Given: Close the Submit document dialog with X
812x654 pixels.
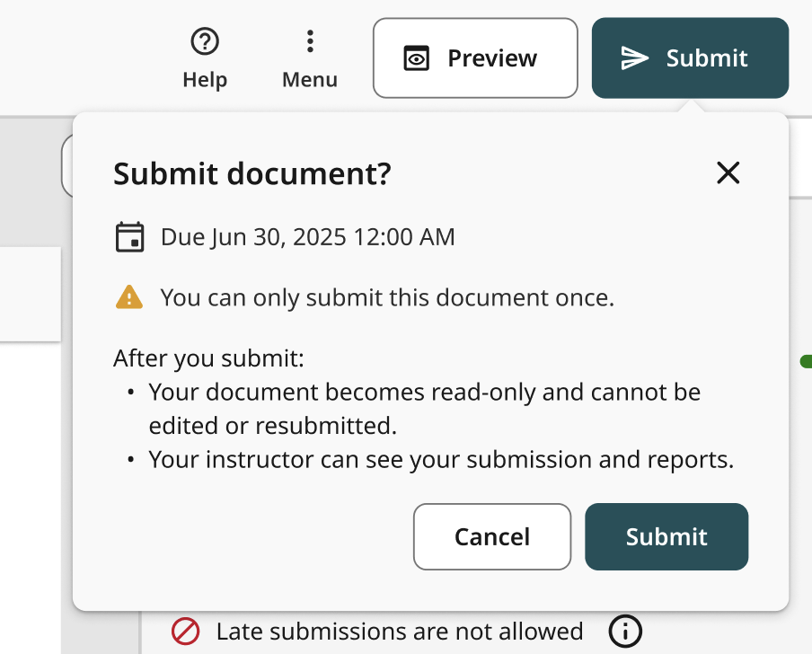Looking at the screenshot, I should tap(728, 172).
